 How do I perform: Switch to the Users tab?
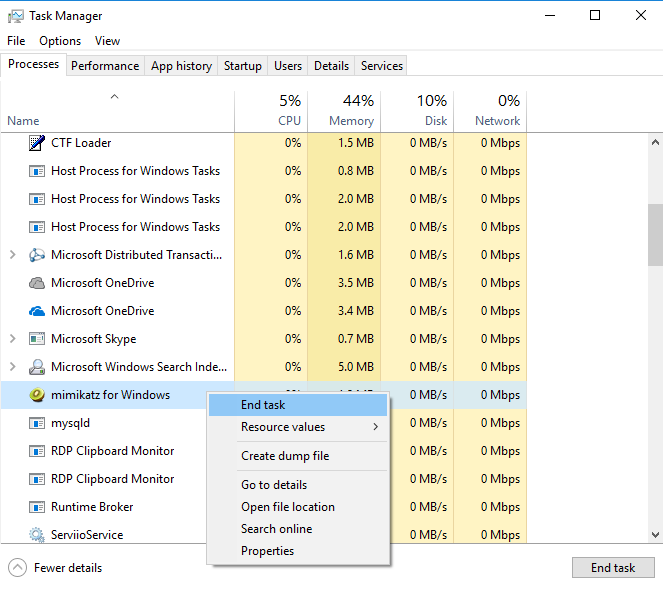288,66
